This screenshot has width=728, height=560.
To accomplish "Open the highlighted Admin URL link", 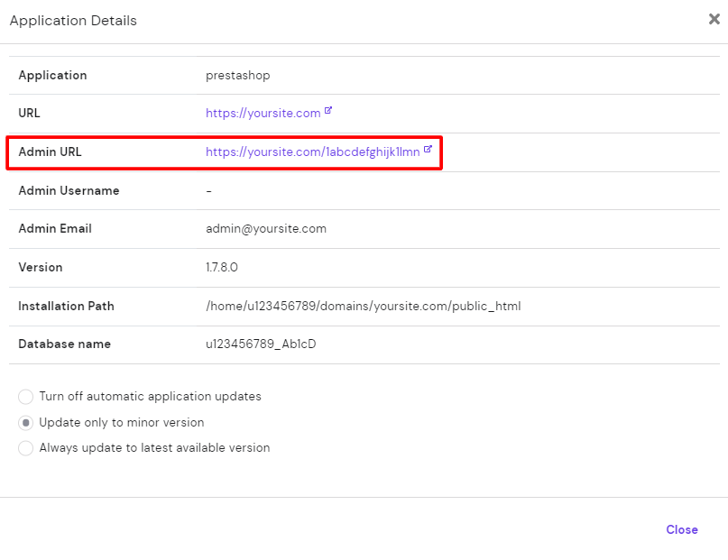I will click(x=310, y=151).
